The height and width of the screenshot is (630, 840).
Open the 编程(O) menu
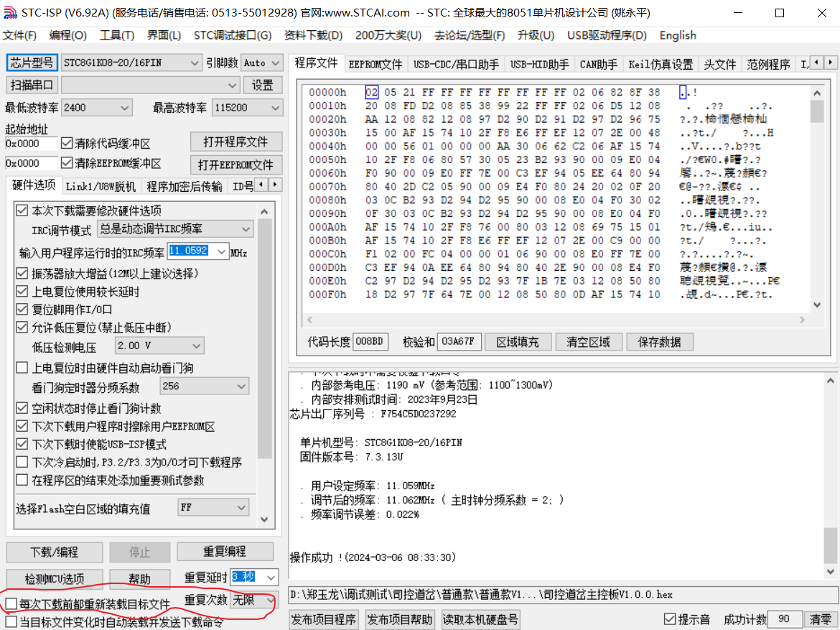tap(68, 35)
